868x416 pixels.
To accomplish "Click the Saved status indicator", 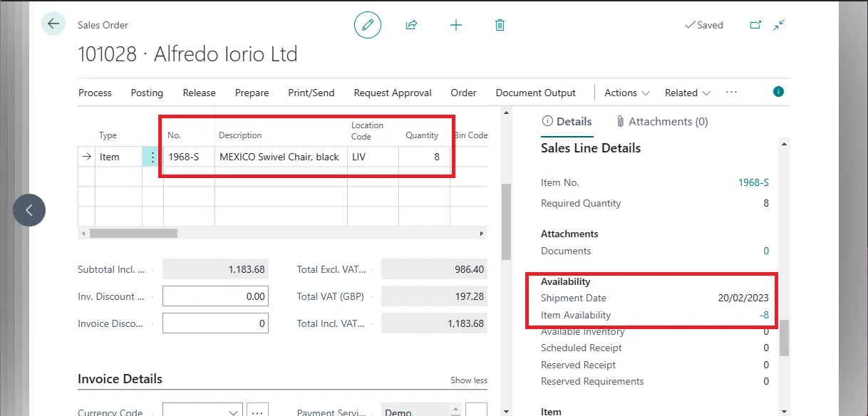I will [703, 25].
